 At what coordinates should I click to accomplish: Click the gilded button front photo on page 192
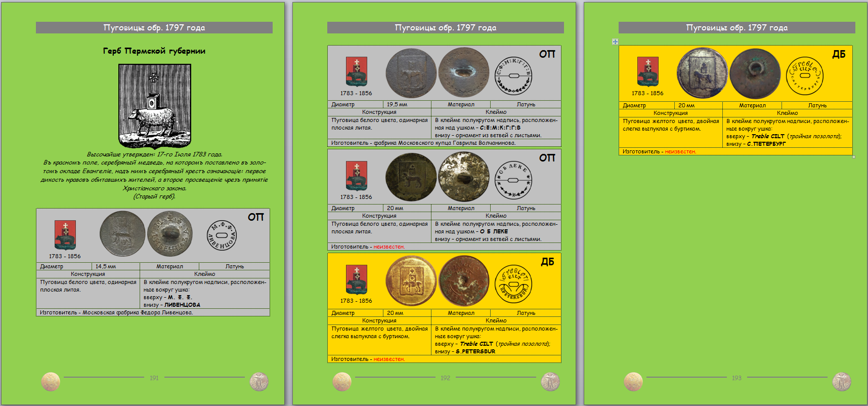[x=411, y=280]
